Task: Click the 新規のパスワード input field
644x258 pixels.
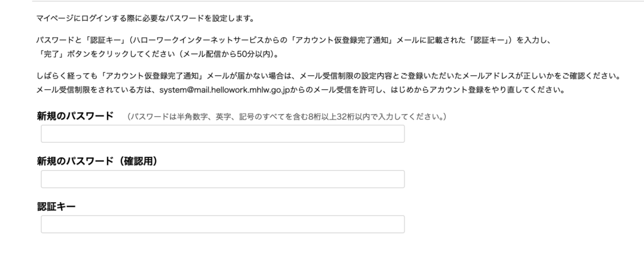Action: pos(223,134)
